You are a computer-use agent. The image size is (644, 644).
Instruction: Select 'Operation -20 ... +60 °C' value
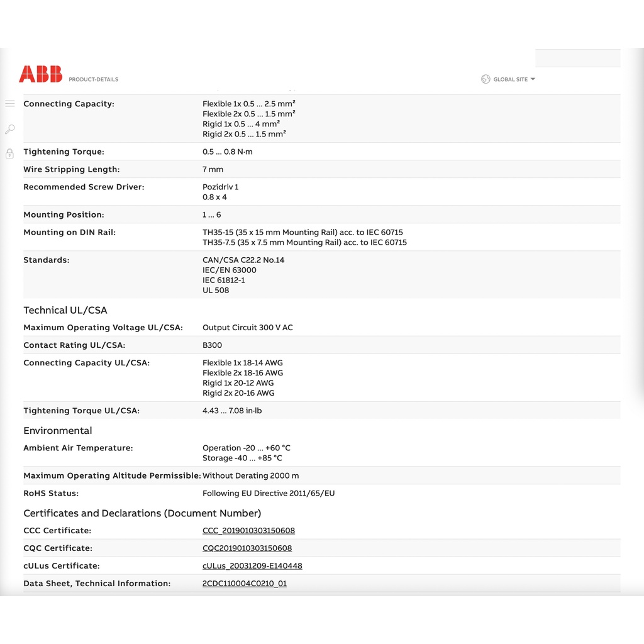pos(247,448)
